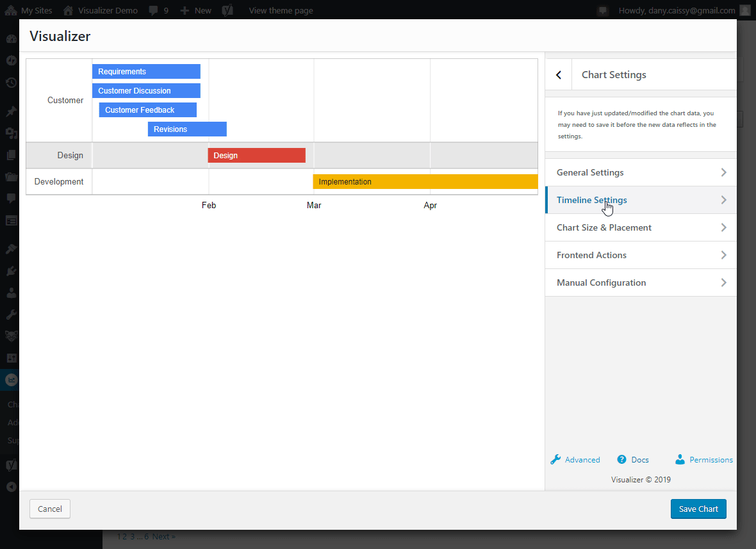756x549 pixels.
Task: Open the Frontend Actions section
Action: 641,255
